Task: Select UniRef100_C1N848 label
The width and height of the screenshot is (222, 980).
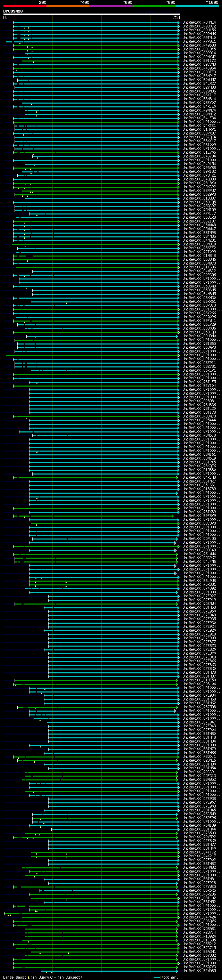Action: pyautogui.click(x=199, y=256)
